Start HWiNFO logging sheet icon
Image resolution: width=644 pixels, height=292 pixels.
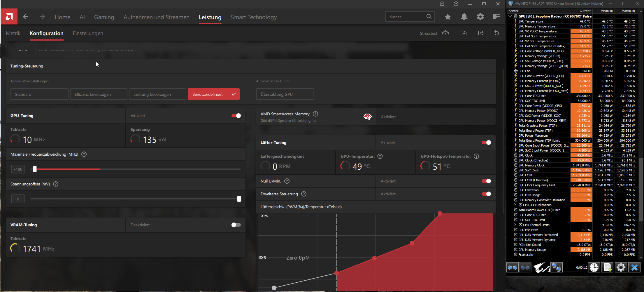[x=608, y=267]
